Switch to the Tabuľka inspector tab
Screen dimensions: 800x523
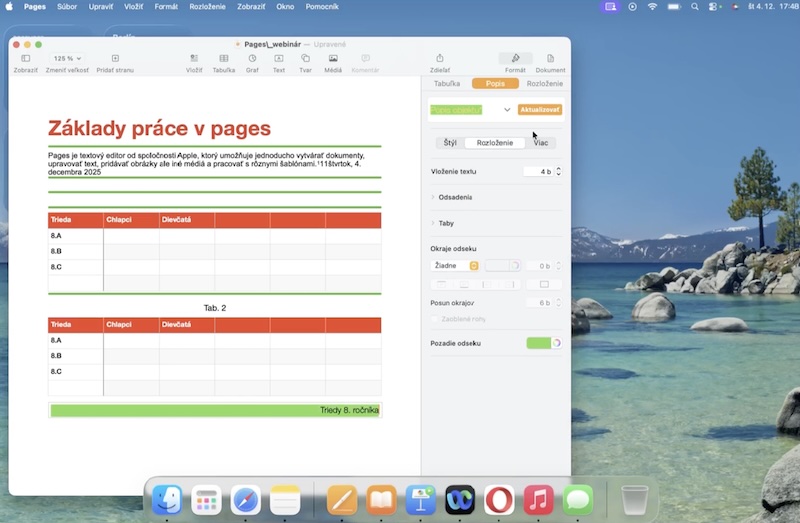[446, 83]
